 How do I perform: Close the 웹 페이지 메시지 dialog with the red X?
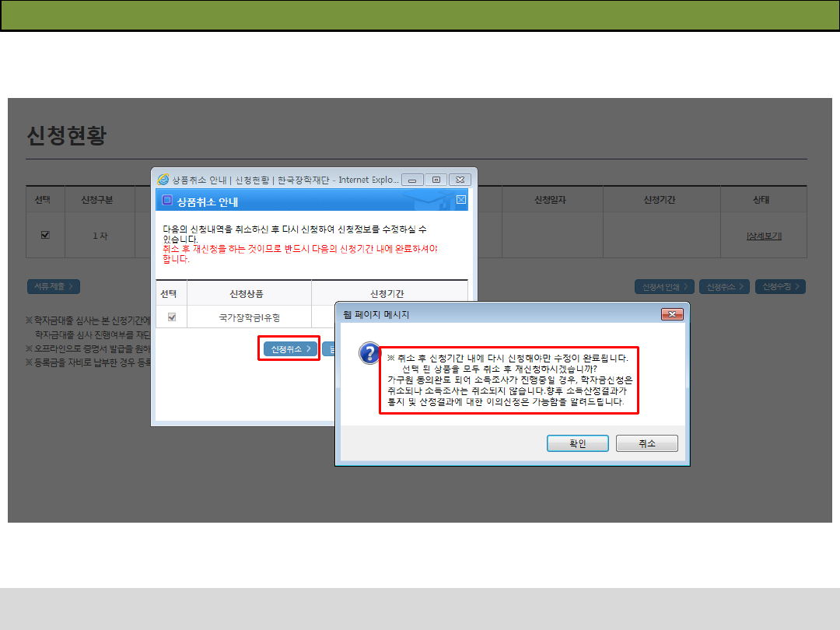point(672,314)
